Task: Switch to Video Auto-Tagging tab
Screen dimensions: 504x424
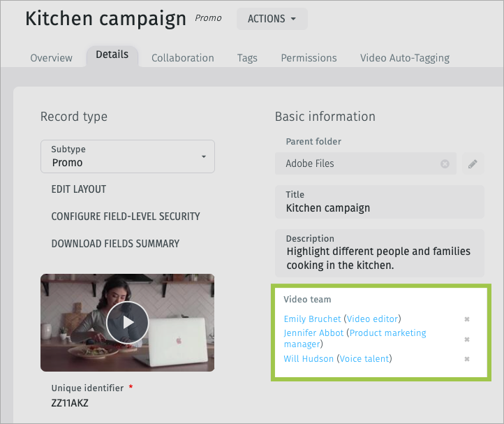Action: point(405,58)
